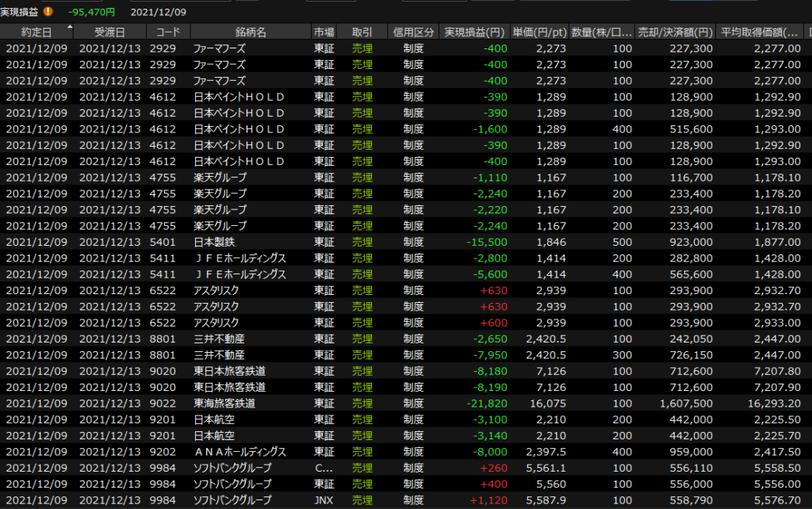Click the 信用区分 column header

(413, 33)
